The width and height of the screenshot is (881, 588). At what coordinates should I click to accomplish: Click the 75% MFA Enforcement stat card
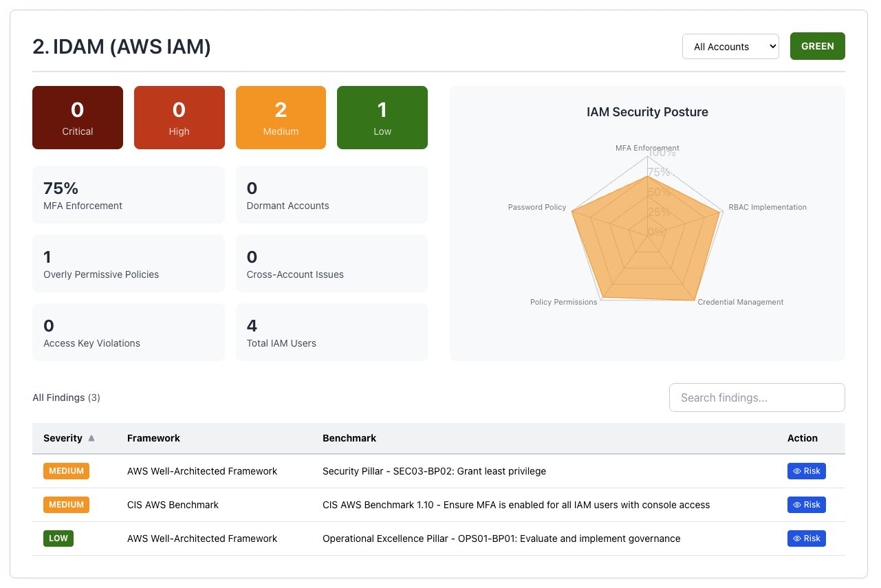(x=129, y=195)
